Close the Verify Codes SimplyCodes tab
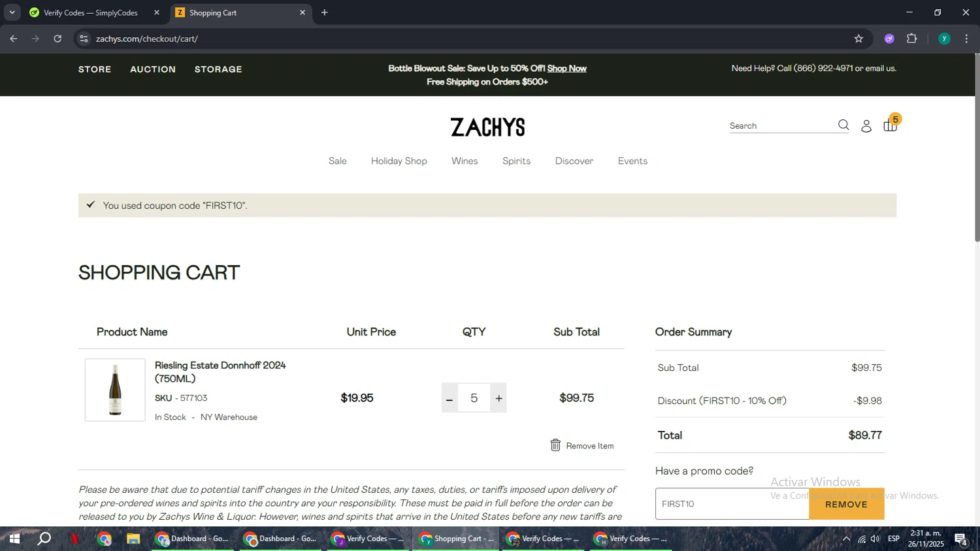The width and height of the screenshot is (980, 551). coord(157,12)
